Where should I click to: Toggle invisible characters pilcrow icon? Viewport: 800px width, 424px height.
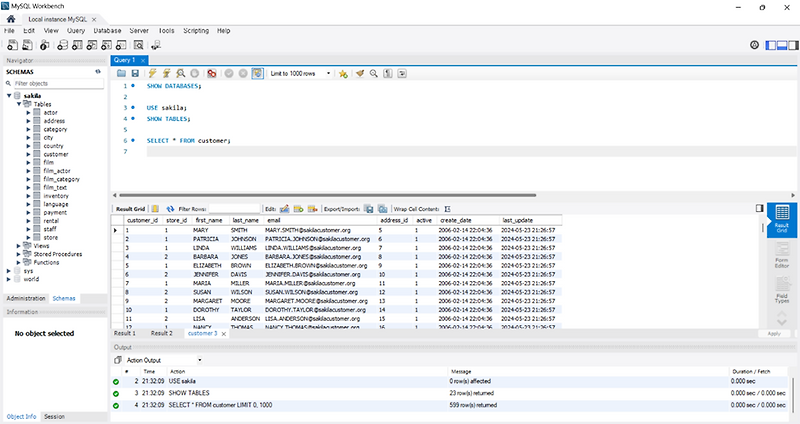(388, 73)
